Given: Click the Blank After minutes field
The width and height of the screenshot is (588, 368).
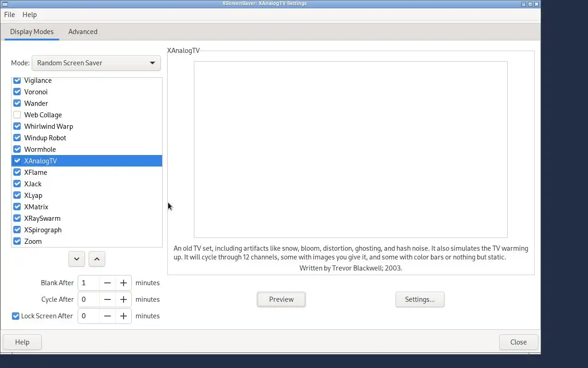Looking at the screenshot, I should pos(89,283).
